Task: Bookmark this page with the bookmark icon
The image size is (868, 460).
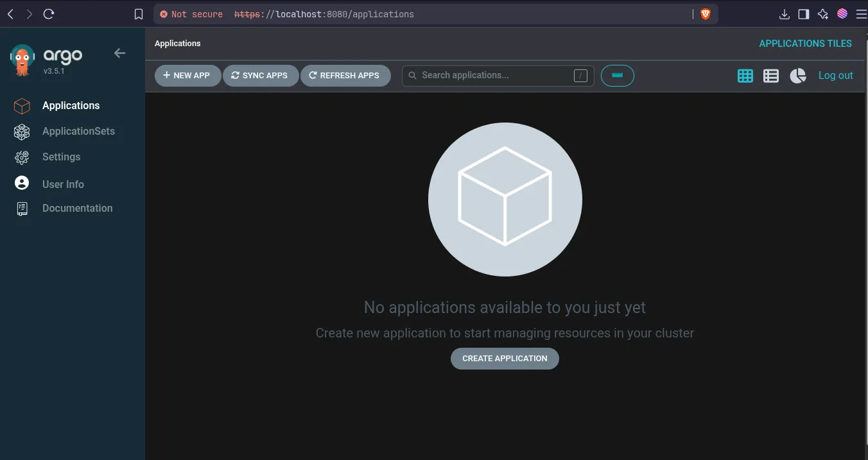Action: (x=139, y=14)
